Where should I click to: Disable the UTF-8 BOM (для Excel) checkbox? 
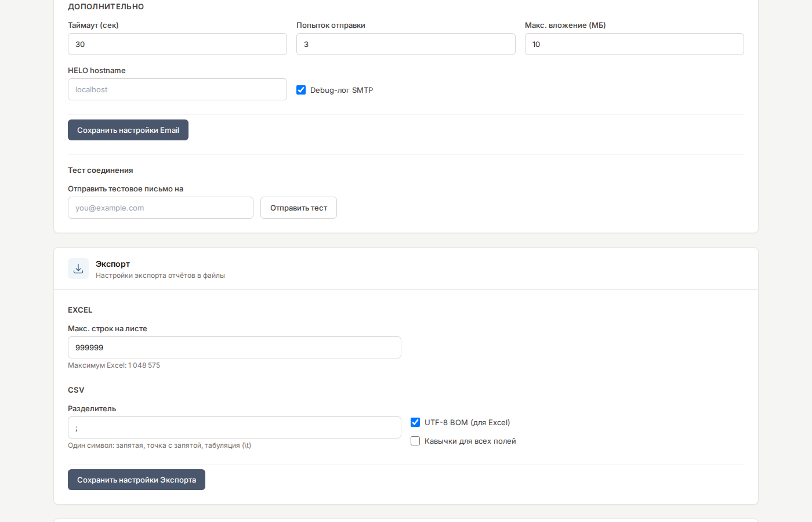pos(415,422)
